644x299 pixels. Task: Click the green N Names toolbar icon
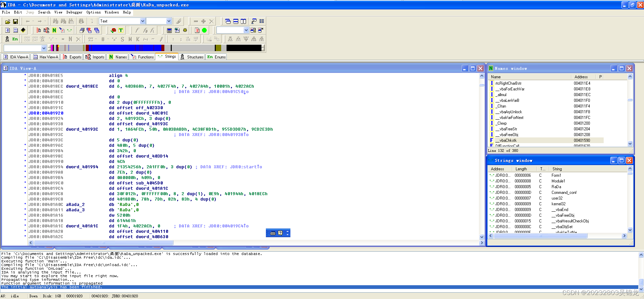click(54, 30)
